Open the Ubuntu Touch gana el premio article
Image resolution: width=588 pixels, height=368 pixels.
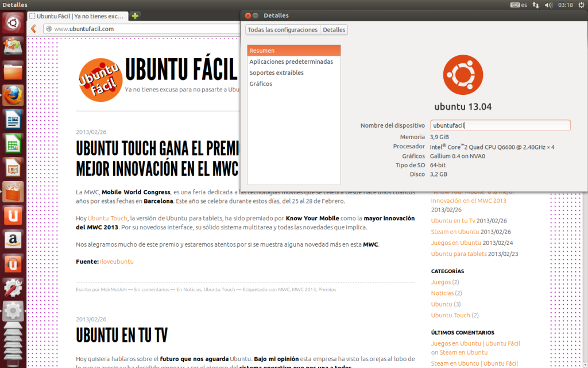click(x=157, y=159)
